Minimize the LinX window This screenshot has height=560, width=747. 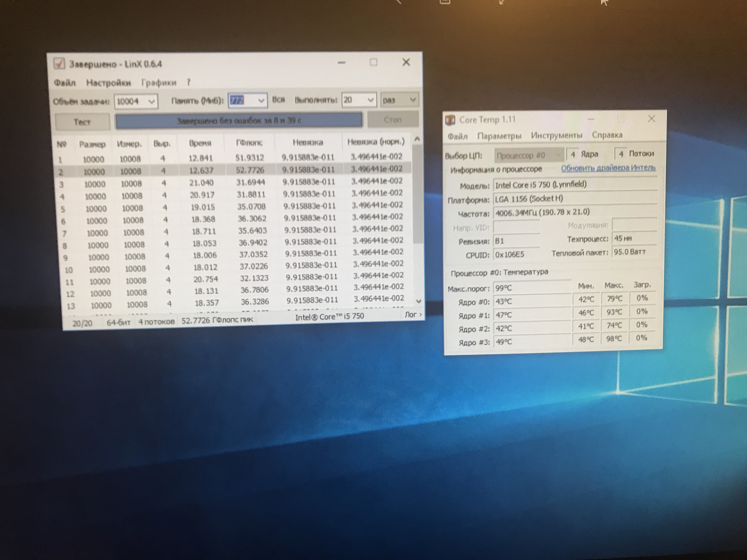point(341,63)
